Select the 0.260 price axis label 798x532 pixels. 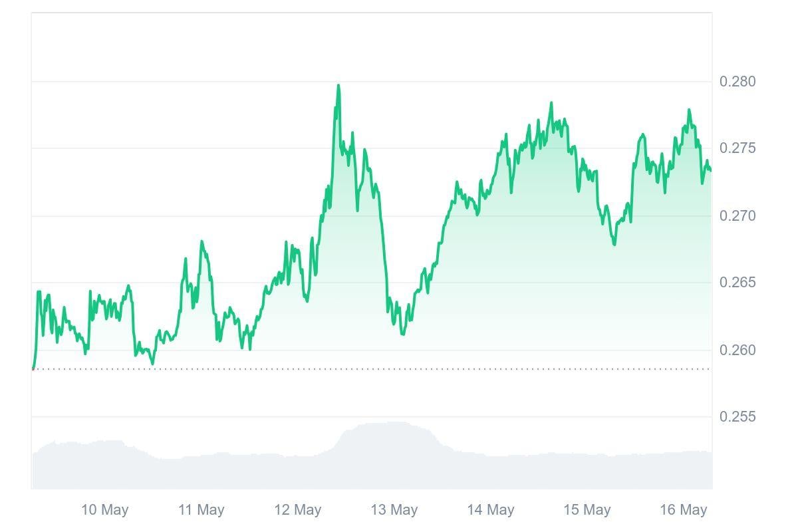pyautogui.click(x=737, y=350)
